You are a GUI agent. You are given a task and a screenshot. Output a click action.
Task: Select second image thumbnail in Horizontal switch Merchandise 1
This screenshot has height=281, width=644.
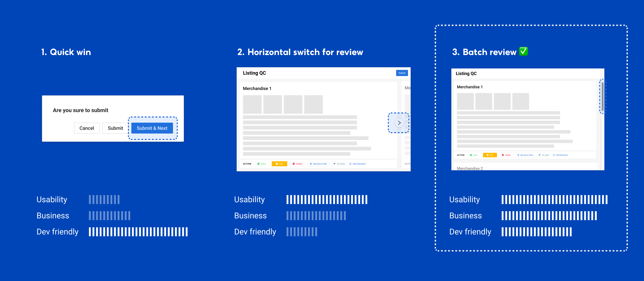click(x=272, y=104)
